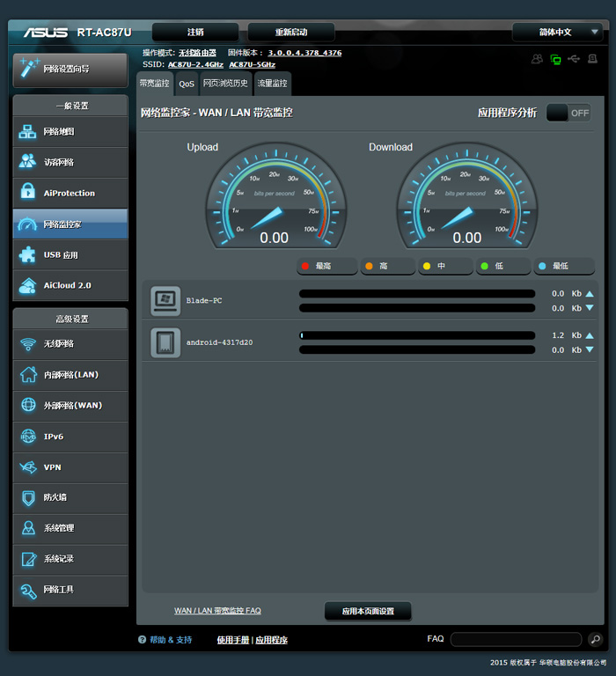Open 网络地图 network map icon
The image size is (616, 676).
coord(27,131)
